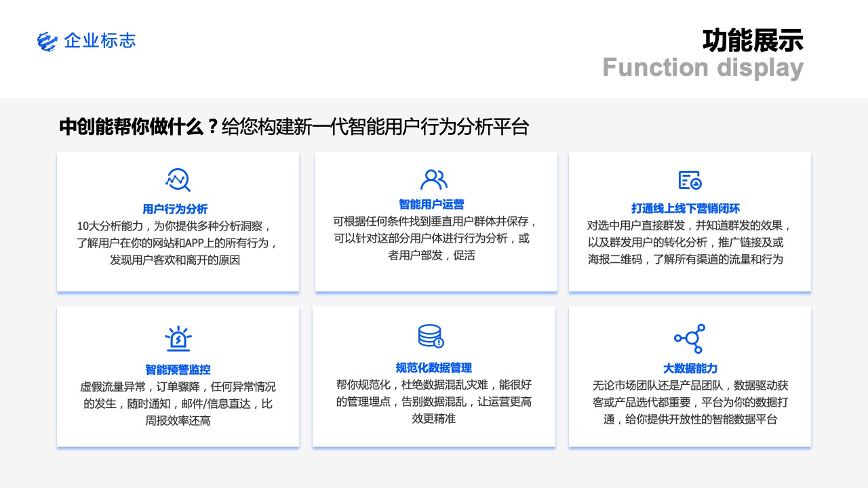
Task: Click the line 10大分析能力，为你提供多种分析洞察，
Action: point(175,226)
